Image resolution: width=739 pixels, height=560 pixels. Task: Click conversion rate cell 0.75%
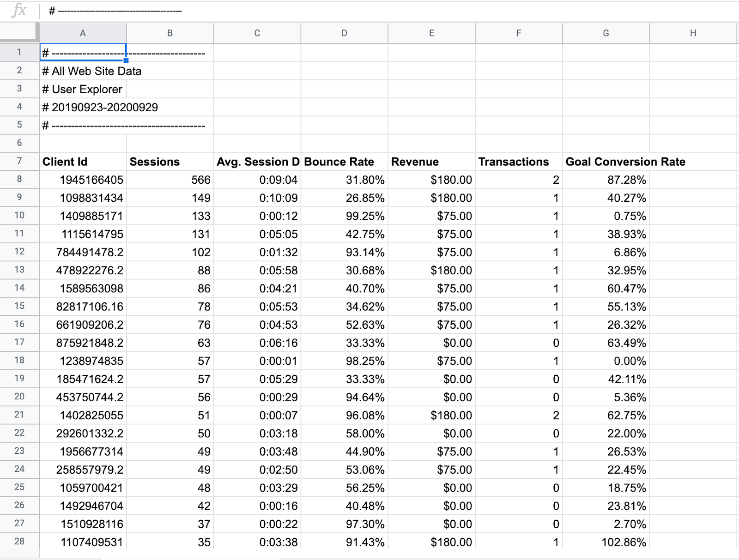[x=606, y=216]
